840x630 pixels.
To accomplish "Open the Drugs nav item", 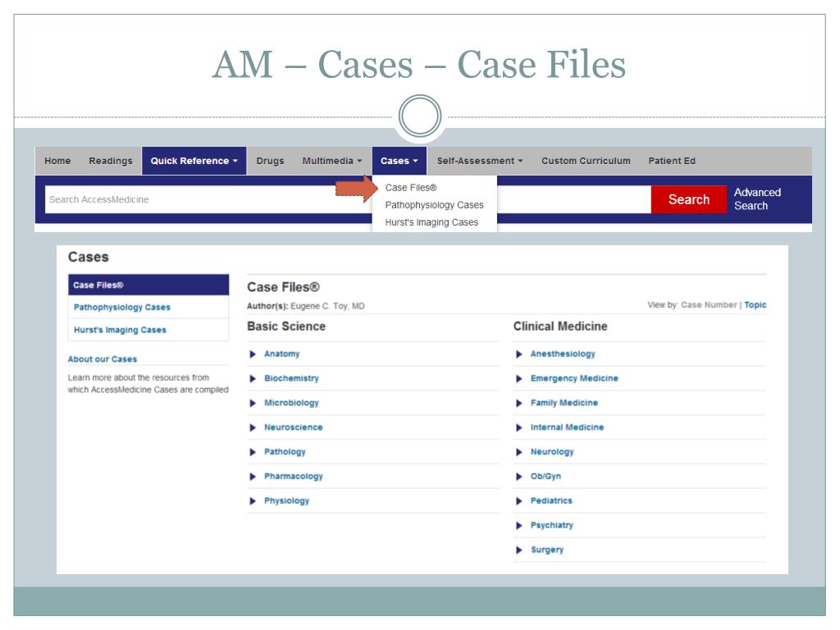I will [x=270, y=161].
